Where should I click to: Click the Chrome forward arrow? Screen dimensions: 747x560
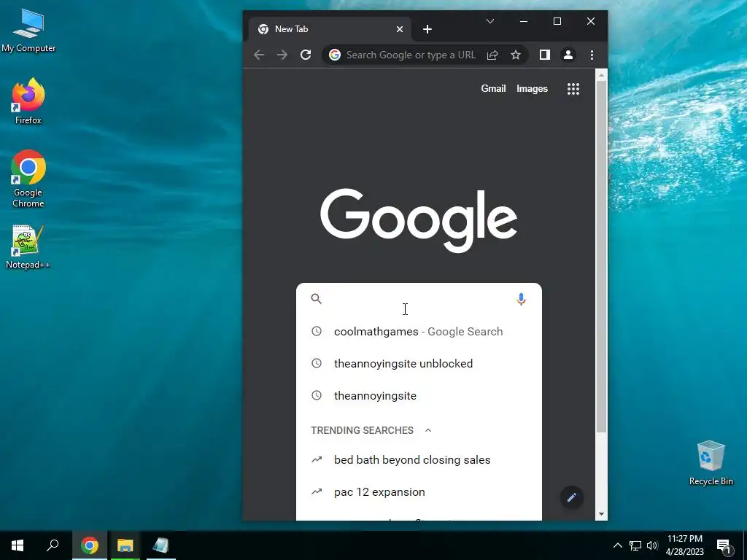pos(282,55)
